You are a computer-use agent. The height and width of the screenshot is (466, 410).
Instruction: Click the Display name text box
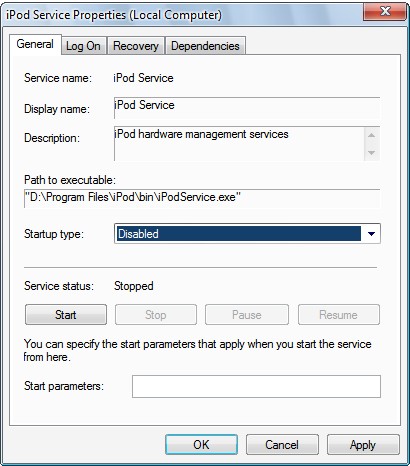pos(247,108)
